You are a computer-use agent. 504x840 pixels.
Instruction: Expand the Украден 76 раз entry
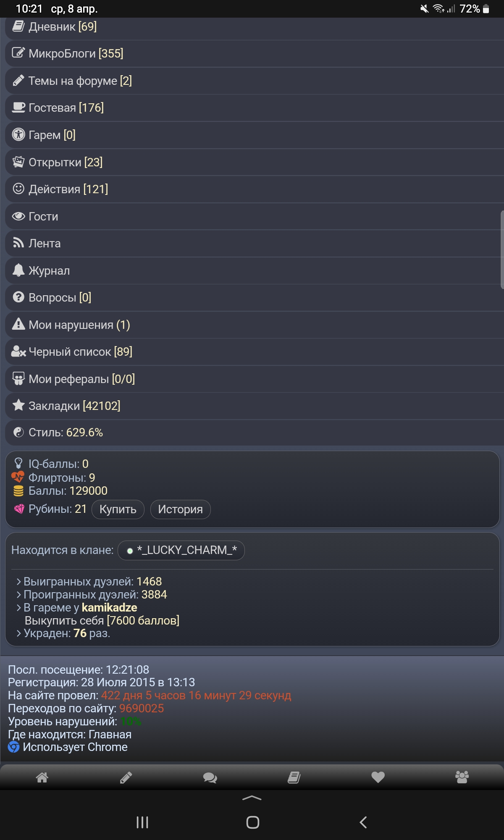pos(63,633)
